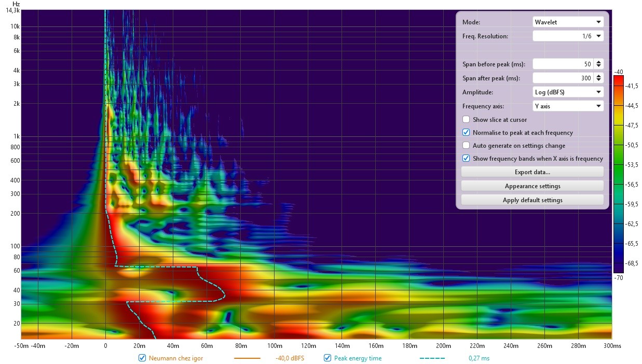
Task: Disable Show frequency bands when X axis is frequency
Action: coord(466,159)
